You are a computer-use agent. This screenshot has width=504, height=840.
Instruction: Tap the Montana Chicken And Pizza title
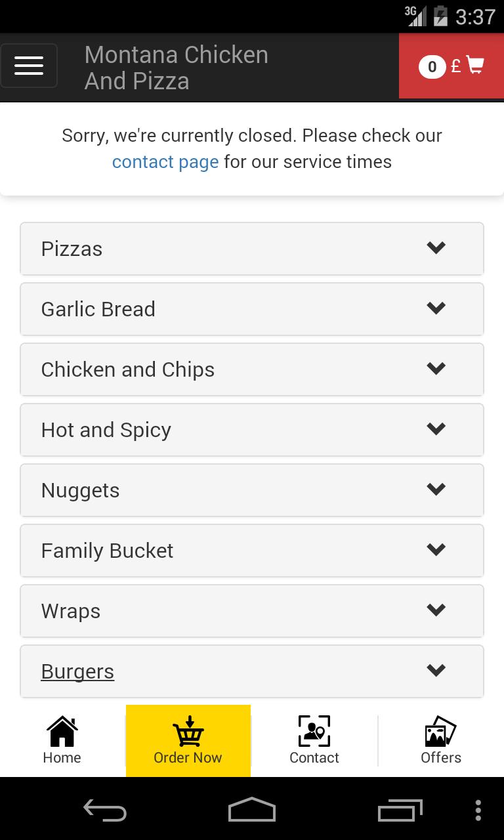tap(177, 68)
